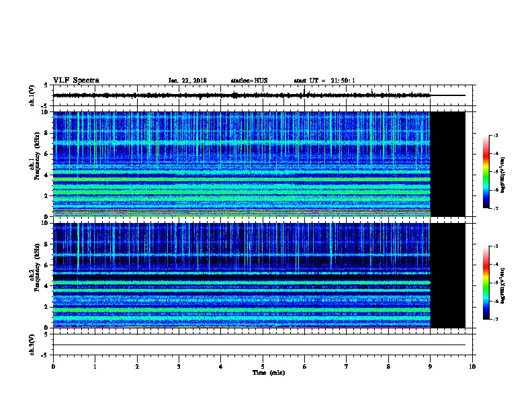Click tick label "3" on the Time axis
Viewport: 532px width, 411px height.
179,366
